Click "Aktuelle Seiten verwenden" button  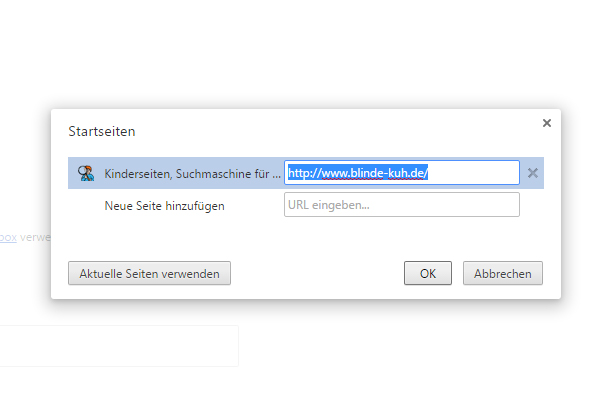coord(149,273)
